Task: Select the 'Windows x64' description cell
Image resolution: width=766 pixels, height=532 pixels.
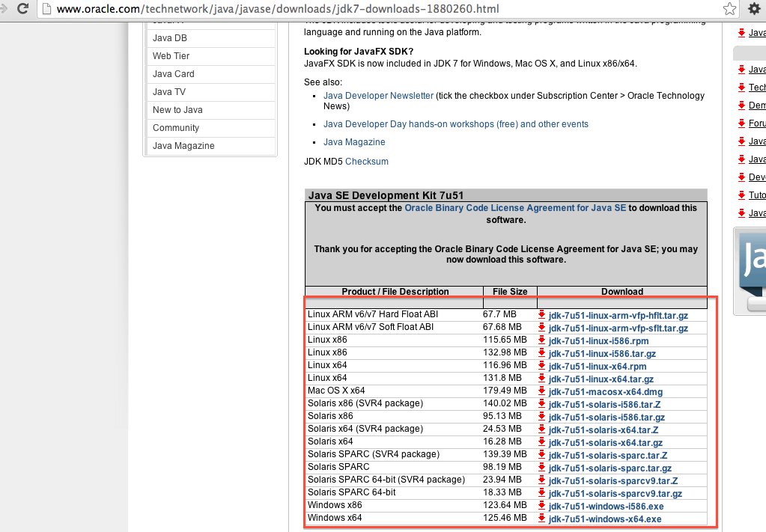Action: 335,518
